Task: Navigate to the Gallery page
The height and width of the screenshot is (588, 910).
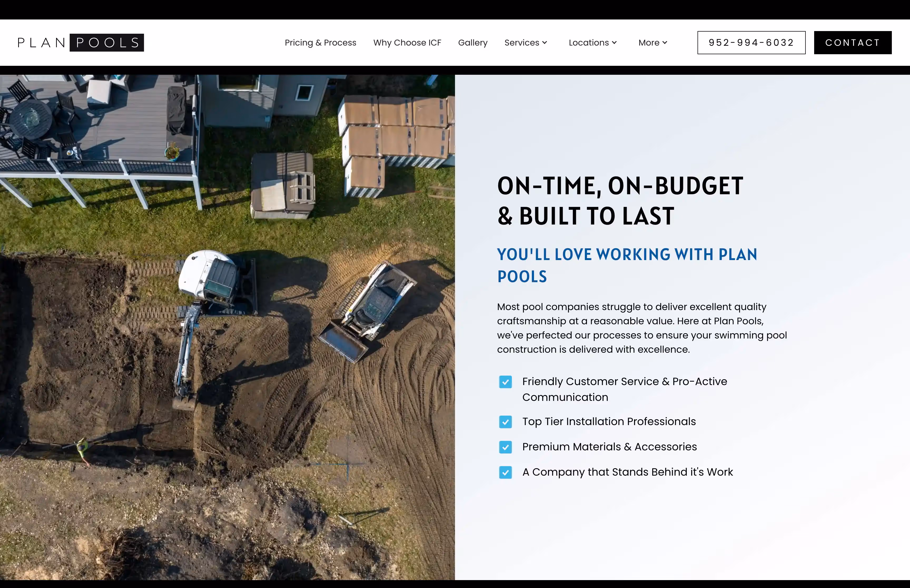Action: point(473,42)
